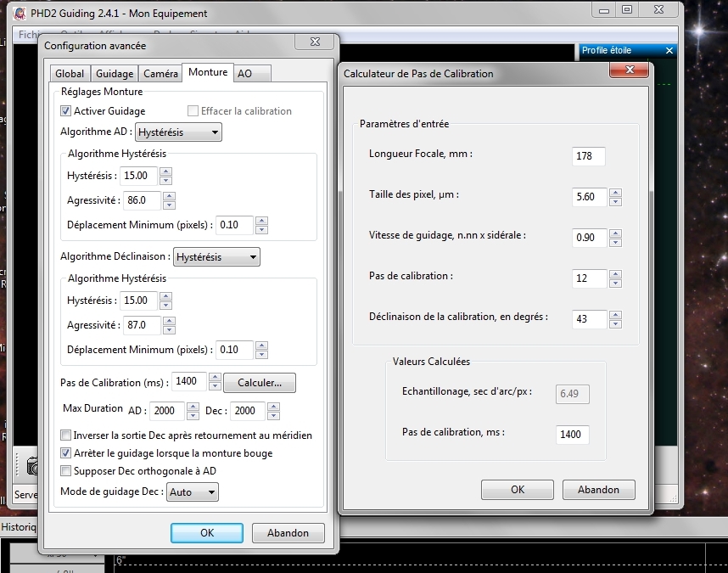
Task: Increase Dec Déplacement Minimum with up arrow
Action: 261,345
